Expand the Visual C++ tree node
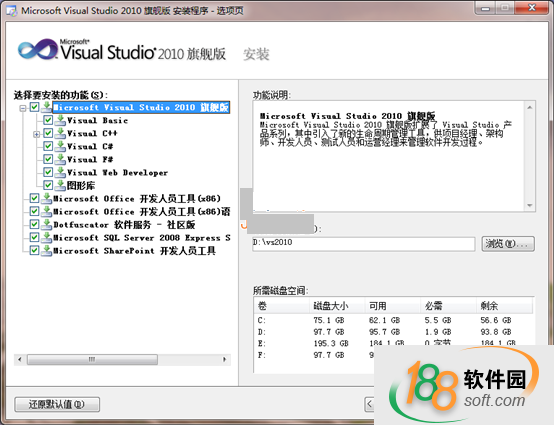The height and width of the screenshot is (425, 554). 36,134
